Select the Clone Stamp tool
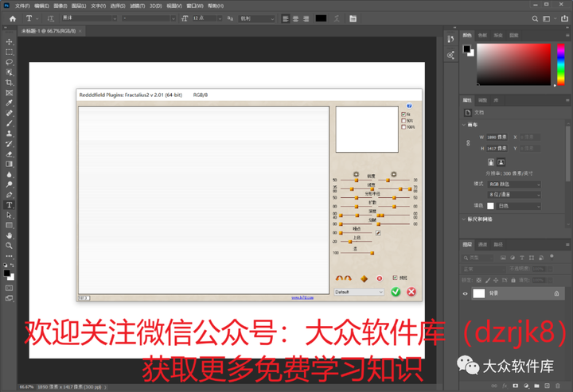This screenshot has width=573, height=392. [x=9, y=134]
